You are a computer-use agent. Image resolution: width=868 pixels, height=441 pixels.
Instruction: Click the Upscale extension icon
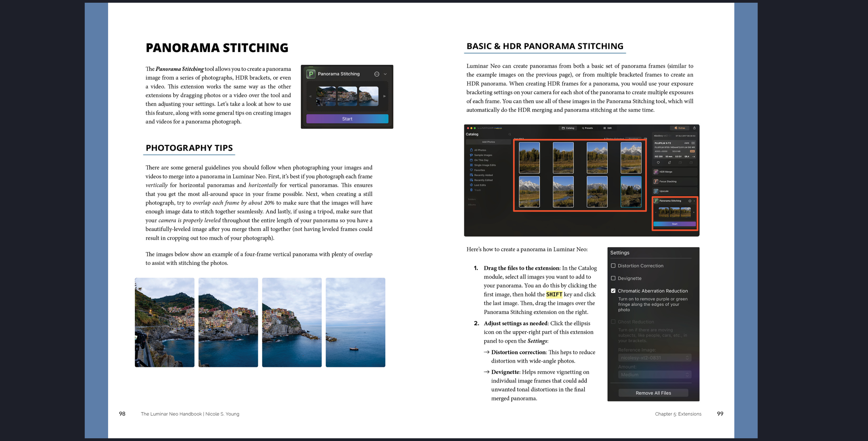pyautogui.click(x=656, y=191)
